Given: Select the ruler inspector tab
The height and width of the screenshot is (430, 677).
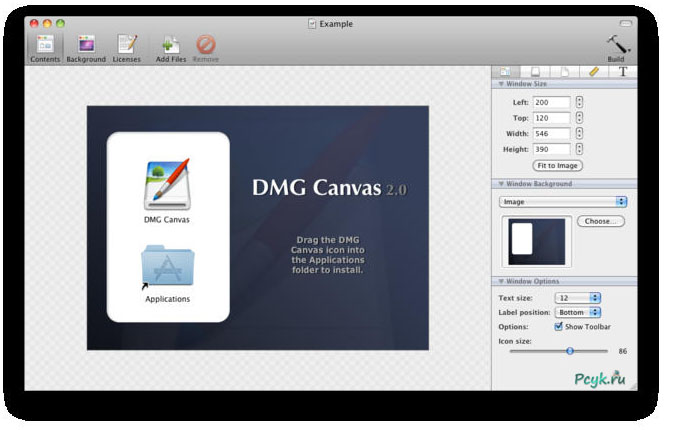Looking at the screenshot, I should (x=592, y=72).
